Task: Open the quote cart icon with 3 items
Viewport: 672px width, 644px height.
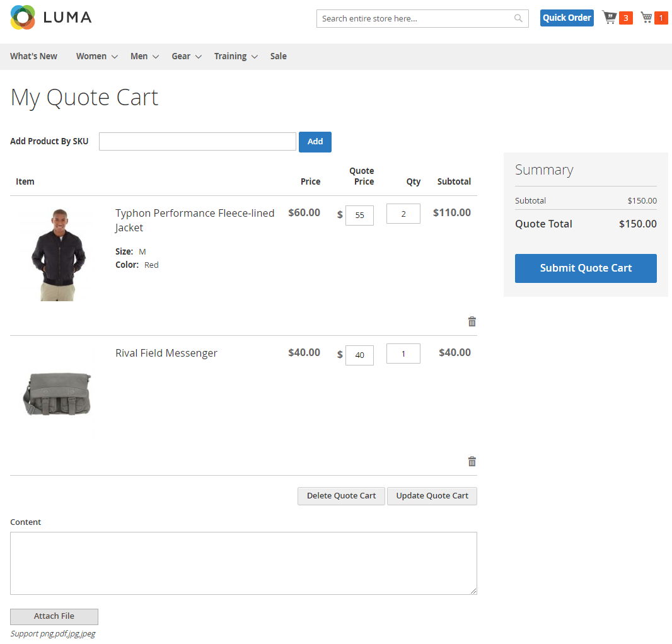Action: click(610, 18)
